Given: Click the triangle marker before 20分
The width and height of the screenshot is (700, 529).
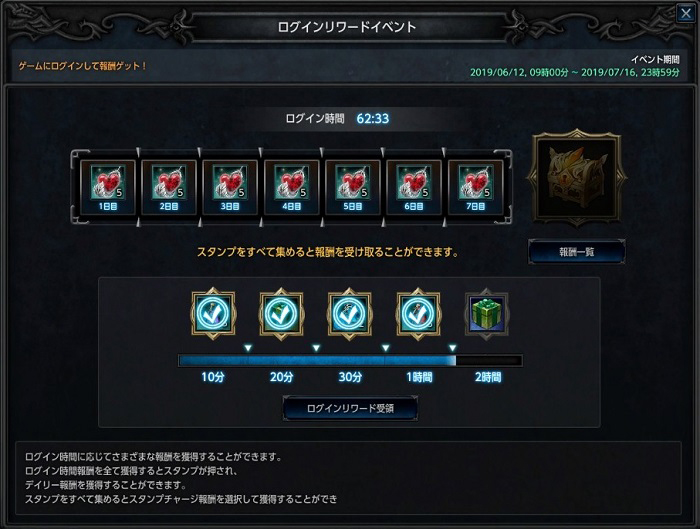Looking at the screenshot, I should (248, 348).
